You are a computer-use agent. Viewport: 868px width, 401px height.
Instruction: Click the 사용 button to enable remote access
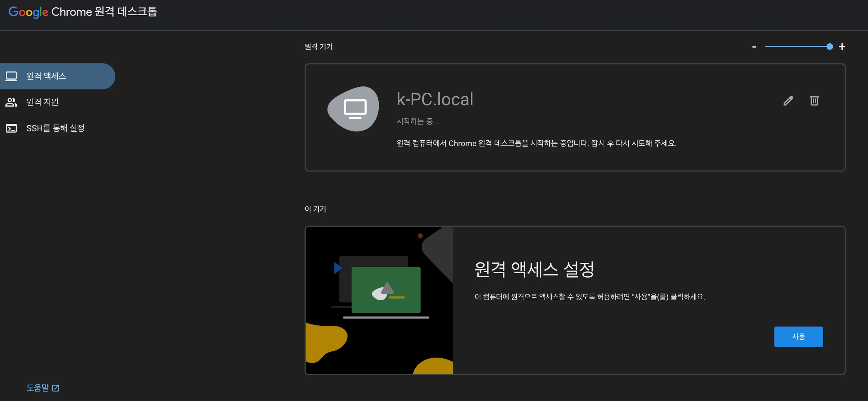[798, 337]
